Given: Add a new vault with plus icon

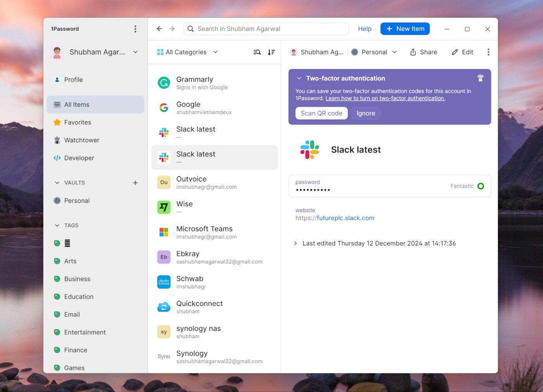Looking at the screenshot, I should click(x=135, y=183).
